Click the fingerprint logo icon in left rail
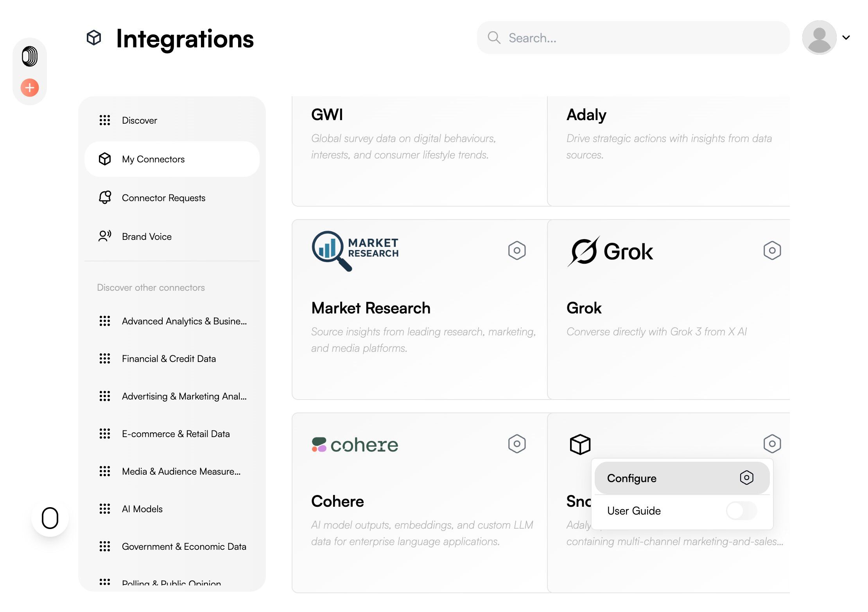The height and width of the screenshot is (612, 868). click(x=30, y=56)
